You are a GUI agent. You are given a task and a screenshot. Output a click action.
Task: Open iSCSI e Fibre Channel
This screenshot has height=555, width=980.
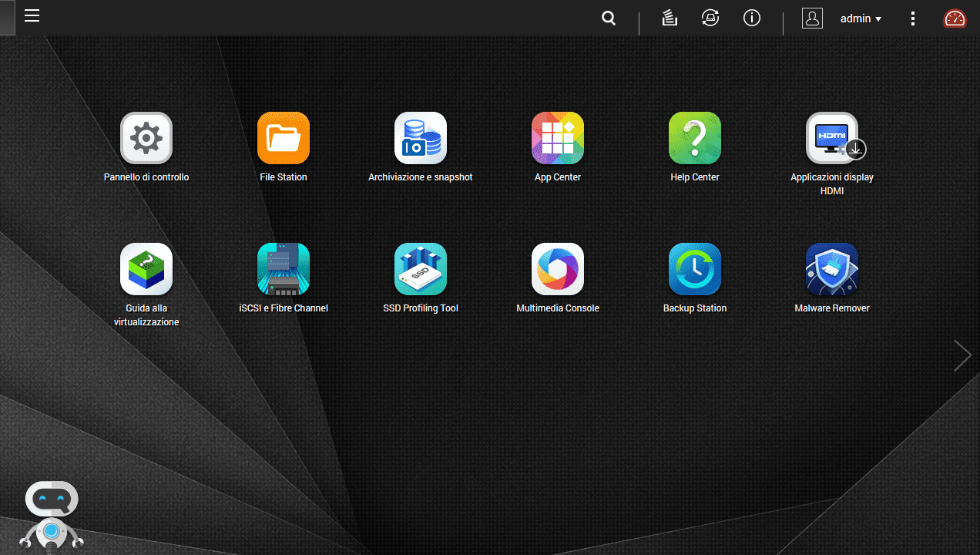(x=284, y=270)
